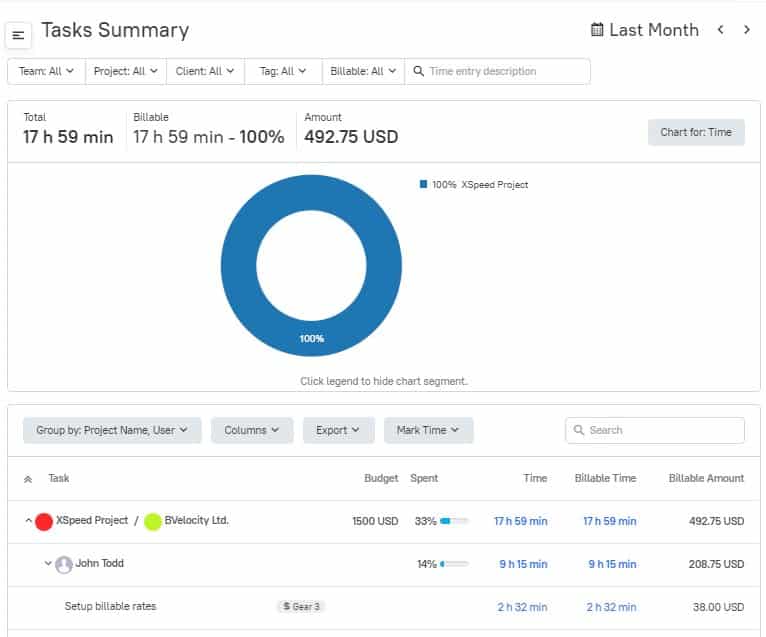This screenshot has width=766, height=637.
Task: Click the Chart for: Time button
Action: pyautogui.click(x=696, y=132)
